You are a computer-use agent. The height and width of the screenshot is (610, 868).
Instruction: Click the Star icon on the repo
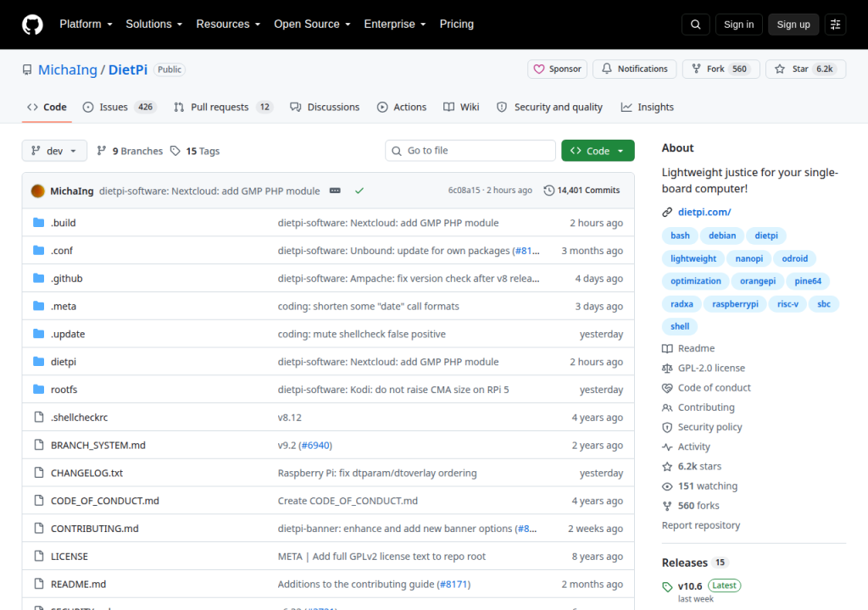780,69
